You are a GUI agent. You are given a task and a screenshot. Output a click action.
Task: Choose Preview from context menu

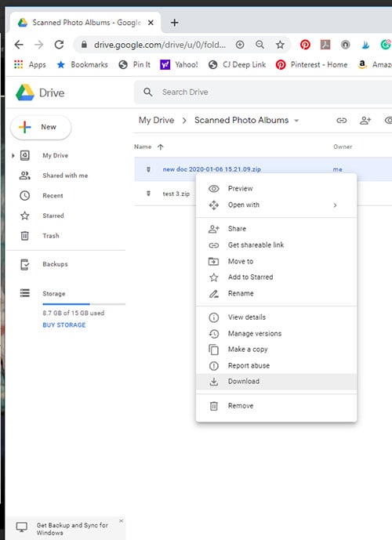click(276, 188)
